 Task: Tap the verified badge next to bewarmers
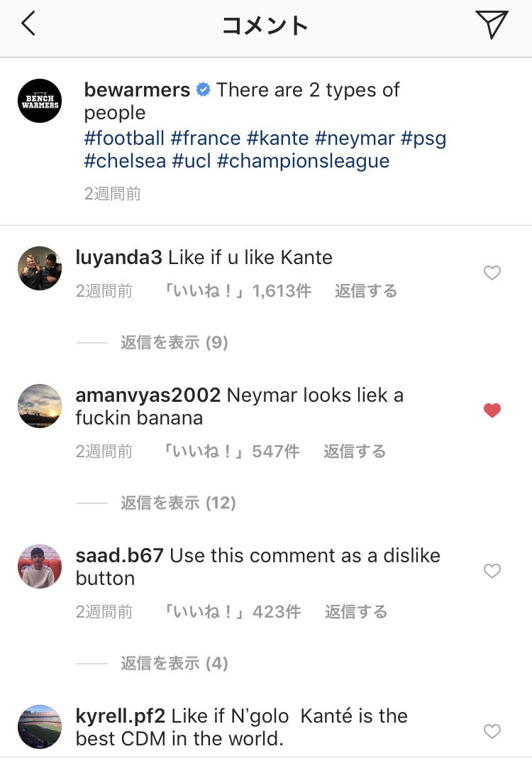204,90
